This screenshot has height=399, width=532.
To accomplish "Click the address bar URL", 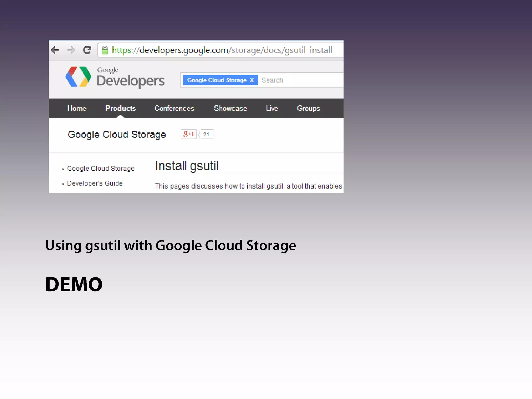I will tap(222, 50).
